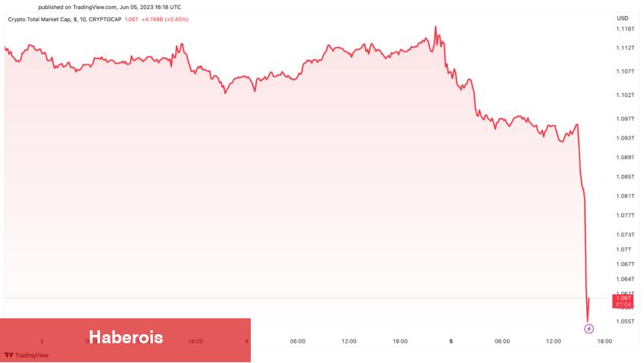Click the 1.089T price axis label
The height and width of the screenshot is (363, 644).
pos(625,157)
